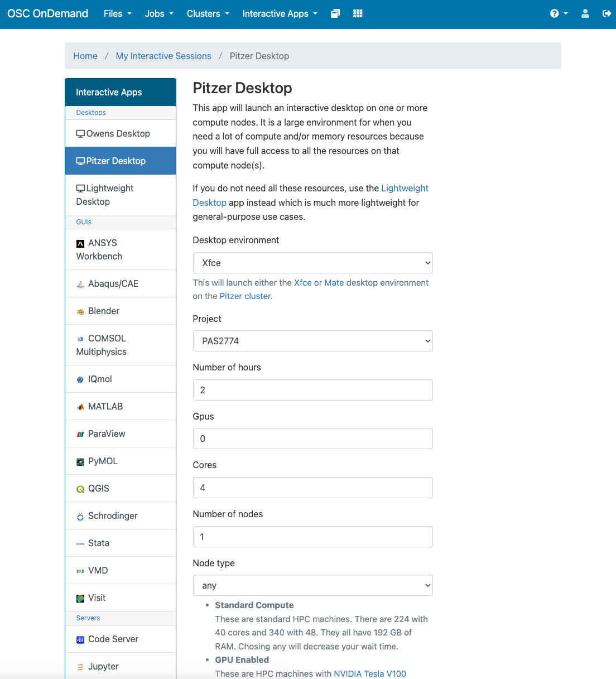Viewport: 616px width, 679px height.
Task: Focus the Number of hours field
Action: coord(312,390)
